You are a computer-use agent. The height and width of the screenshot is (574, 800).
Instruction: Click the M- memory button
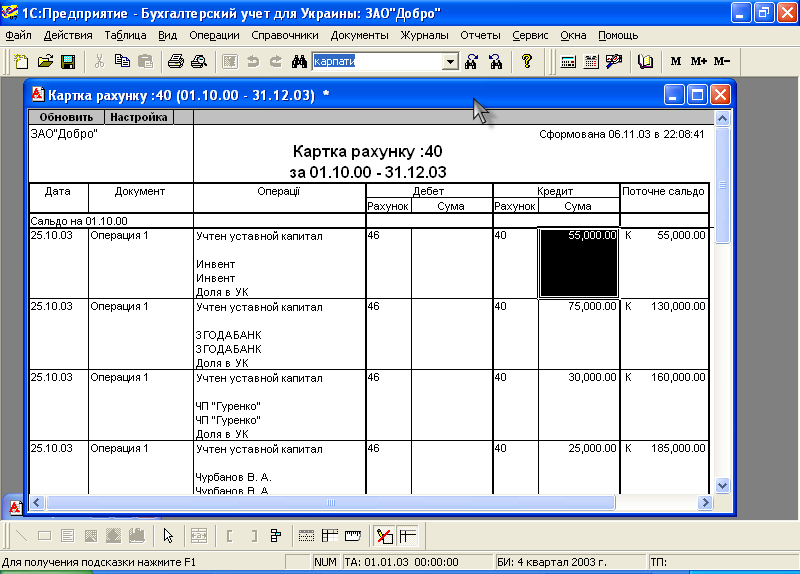(x=721, y=62)
